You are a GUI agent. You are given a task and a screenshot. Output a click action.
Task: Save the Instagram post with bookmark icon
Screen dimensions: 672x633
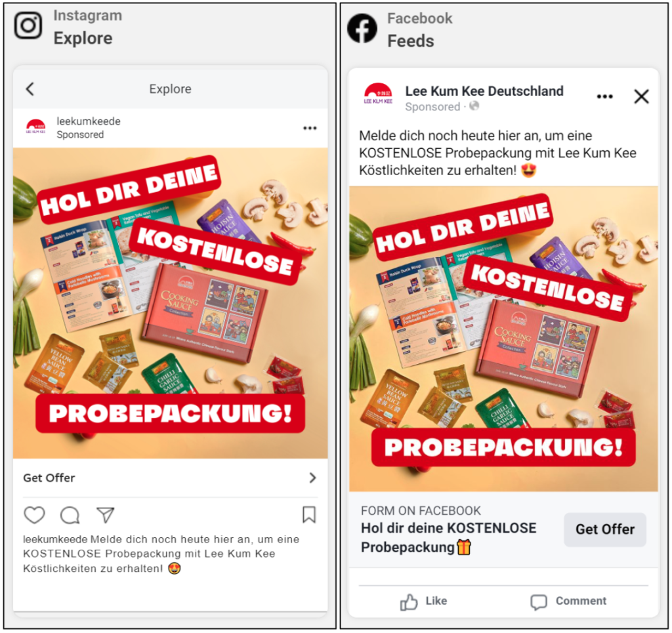click(x=309, y=515)
